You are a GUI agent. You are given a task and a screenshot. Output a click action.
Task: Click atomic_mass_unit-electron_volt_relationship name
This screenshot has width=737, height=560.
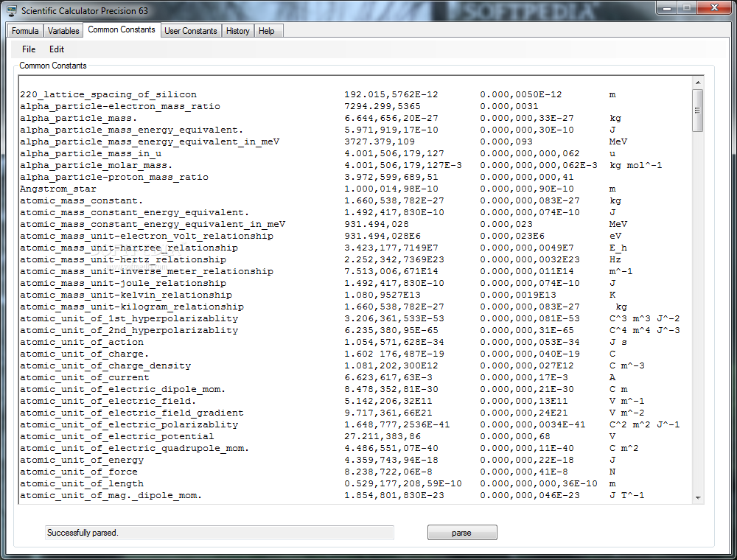[x=146, y=236]
